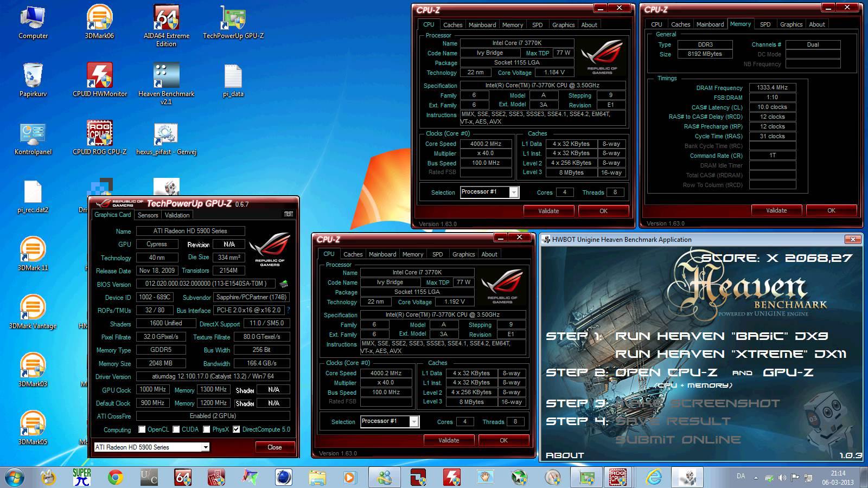
Task: Click the BIOS save chip icon in GPU-Z
Action: click(x=283, y=284)
